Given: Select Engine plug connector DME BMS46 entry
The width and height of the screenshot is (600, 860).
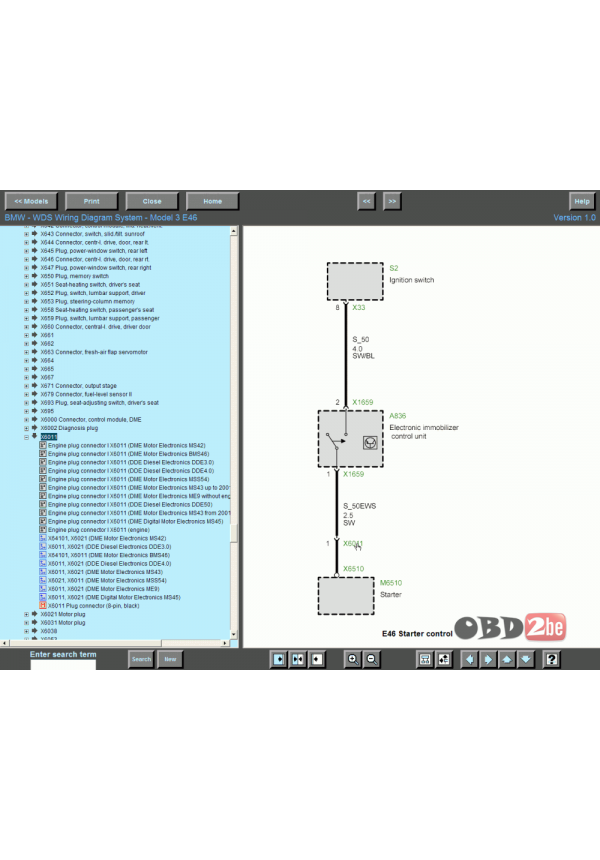Looking at the screenshot, I should pos(128,454).
